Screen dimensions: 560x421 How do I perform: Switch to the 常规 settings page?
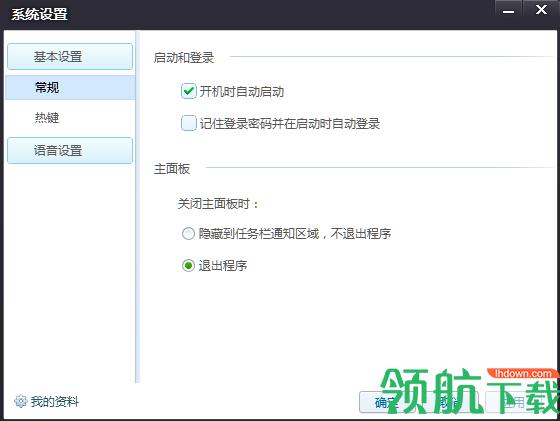coord(70,87)
